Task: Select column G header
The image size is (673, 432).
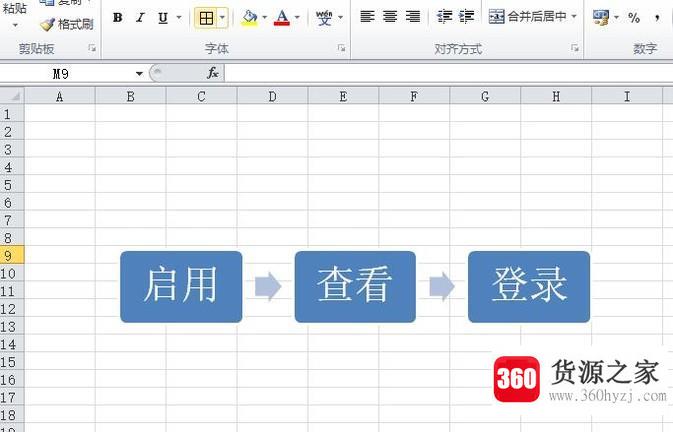Action: (485, 97)
